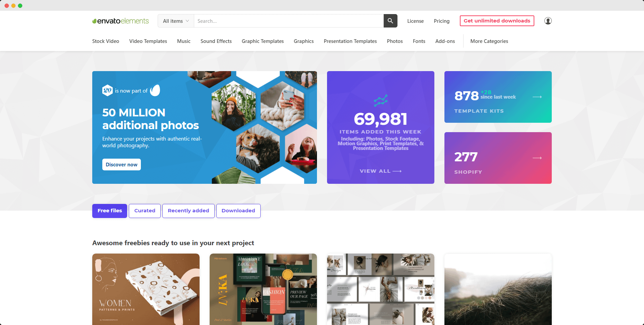Open the Add-ons category

[445, 41]
